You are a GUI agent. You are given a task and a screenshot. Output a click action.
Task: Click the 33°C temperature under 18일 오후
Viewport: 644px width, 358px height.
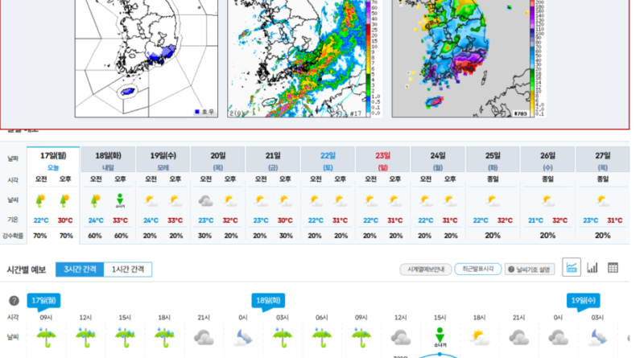[120, 220]
